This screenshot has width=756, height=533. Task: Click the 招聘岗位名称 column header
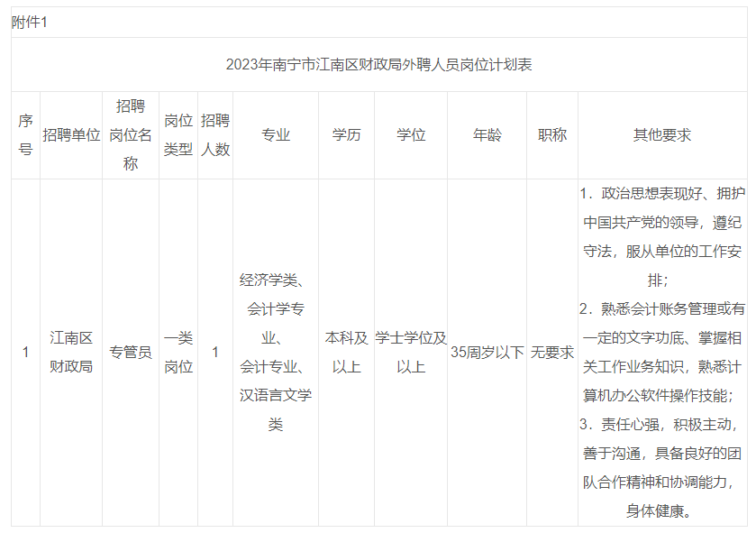[131, 135]
